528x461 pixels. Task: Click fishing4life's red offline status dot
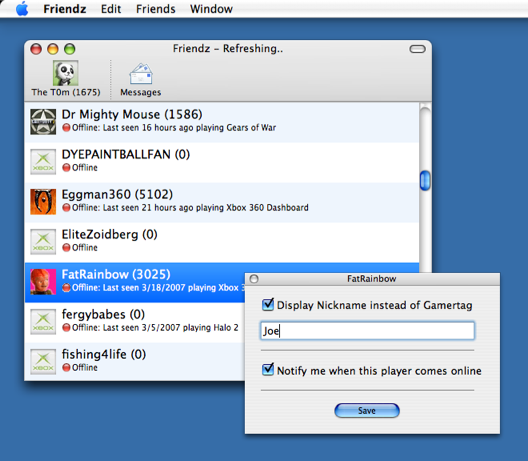click(66, 367)
